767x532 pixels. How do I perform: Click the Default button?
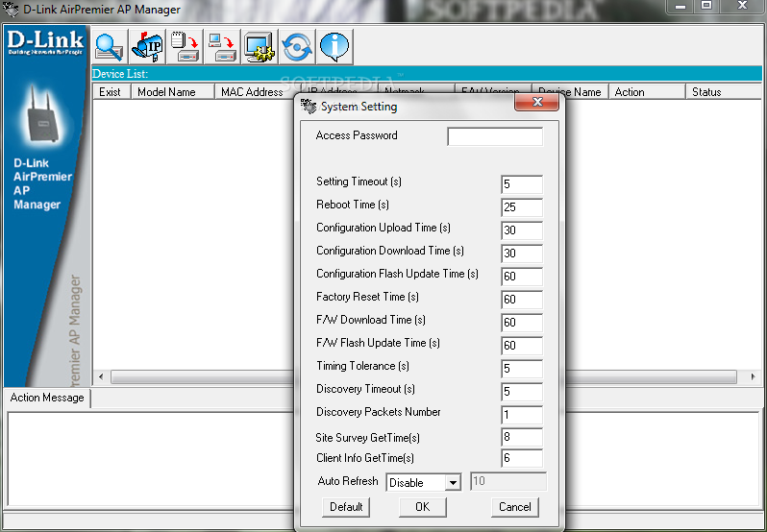pos(346,507)
